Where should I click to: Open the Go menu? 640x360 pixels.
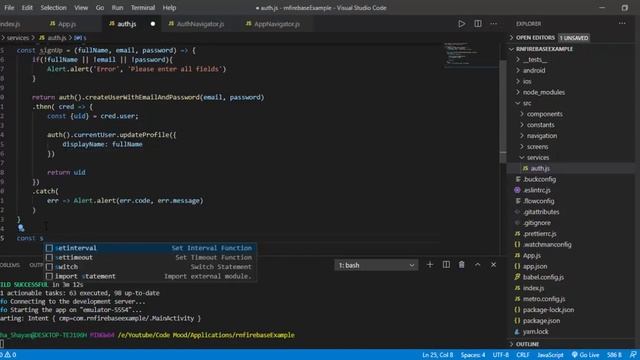pos(100,8)
